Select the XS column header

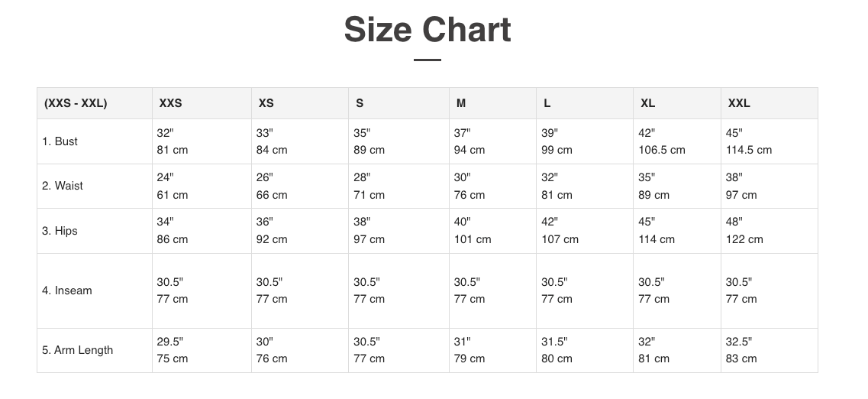(x=266, y=103)
